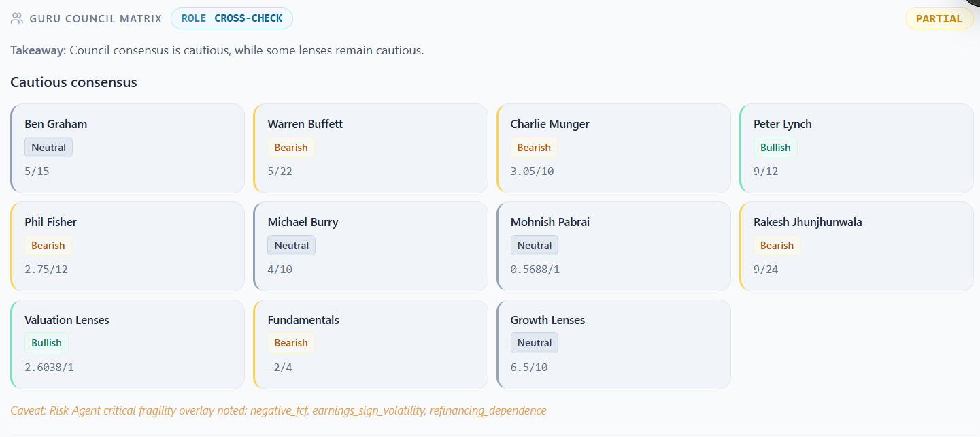Select the score 3.05/10
This screenshot has width=980, height=437.
tap(533, 172)
